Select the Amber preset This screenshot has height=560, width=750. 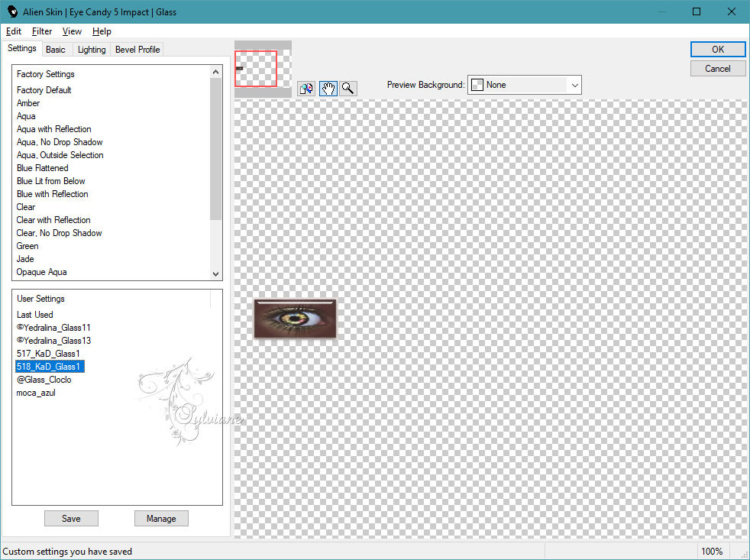coord(28,103)
